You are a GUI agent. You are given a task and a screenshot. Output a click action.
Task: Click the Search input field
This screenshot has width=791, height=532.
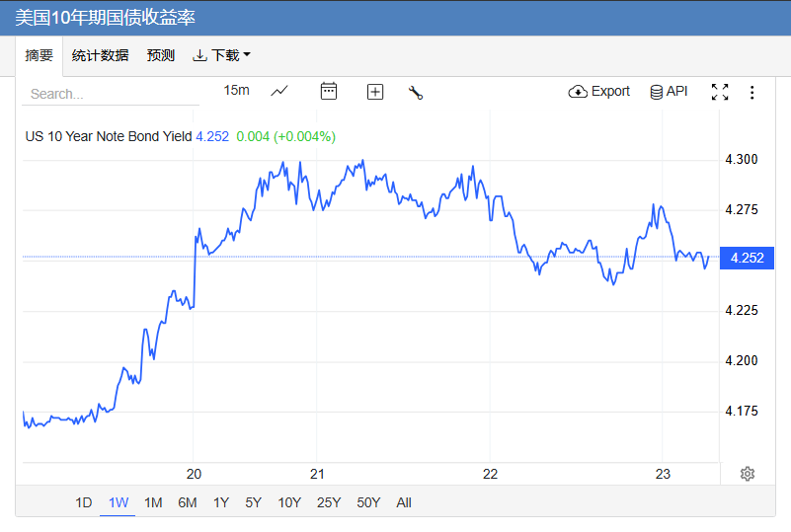111,94
